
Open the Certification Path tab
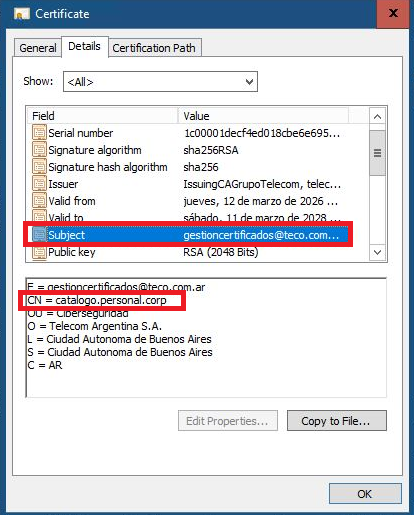(154, 48)
